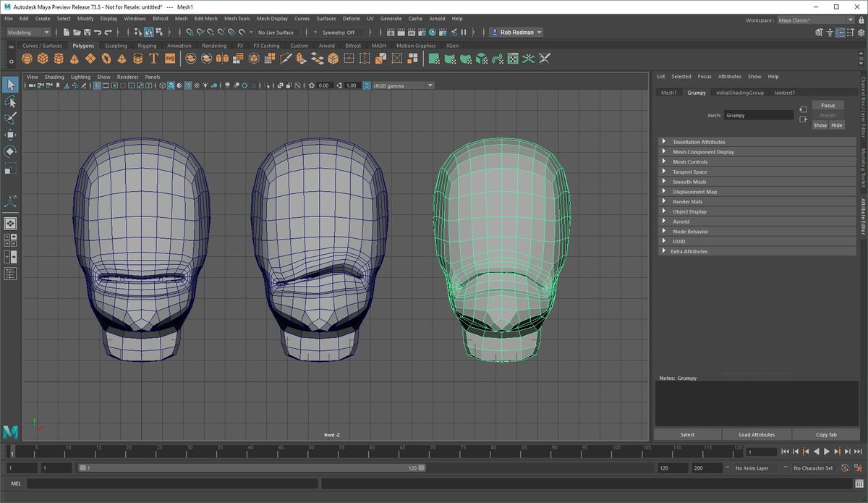This screenshot has height=503, width=868.
Task: Click the Copy Tab button
Action: [826, 435]
